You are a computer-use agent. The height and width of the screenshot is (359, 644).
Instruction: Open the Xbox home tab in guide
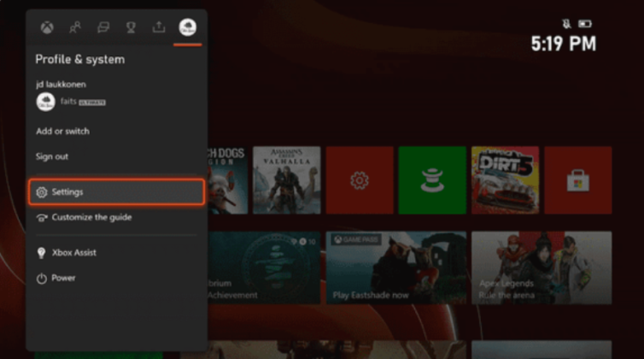(47, 27)
